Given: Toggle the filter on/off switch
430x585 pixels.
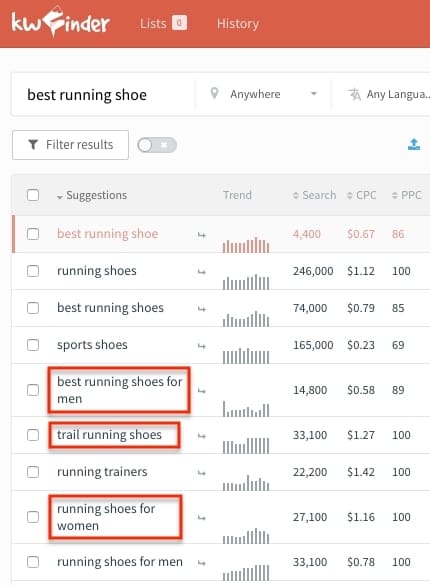Looking at the screenshot, I should (x=157, y=145).
